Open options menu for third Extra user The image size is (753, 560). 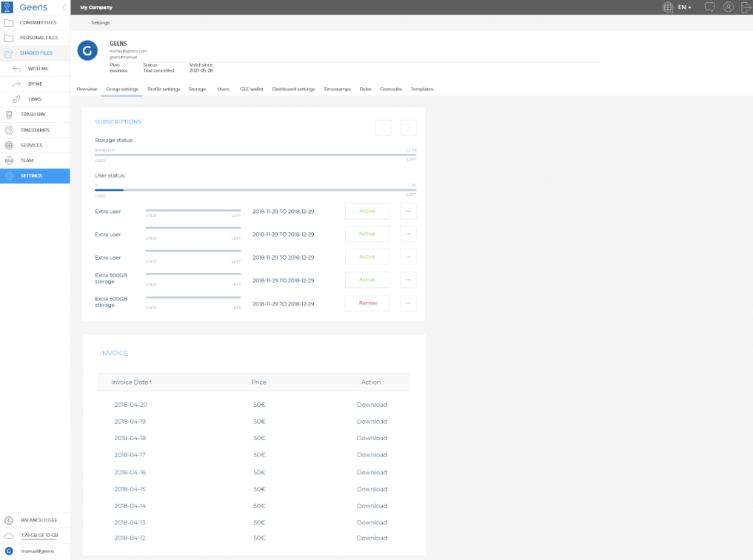(x=408, y=257)
